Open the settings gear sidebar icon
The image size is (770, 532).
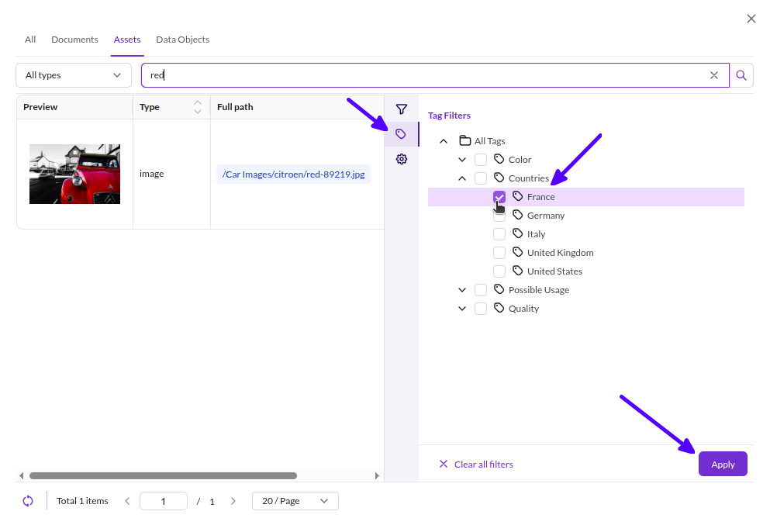401,159
